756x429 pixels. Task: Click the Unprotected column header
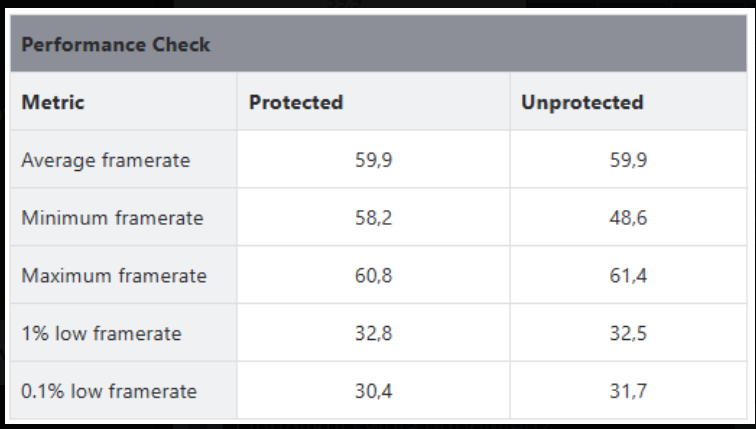click(x=582, y=102)
